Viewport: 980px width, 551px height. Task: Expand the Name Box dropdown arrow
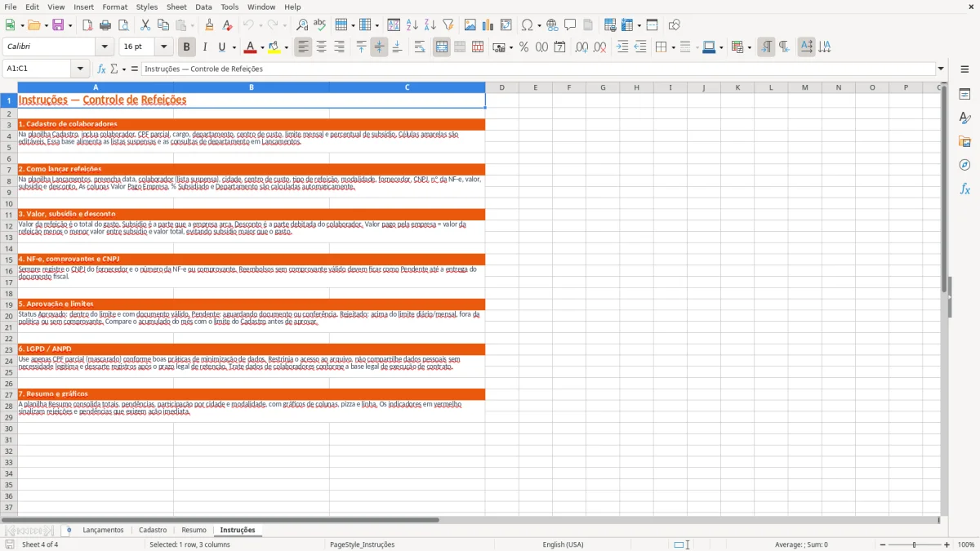coord(82,69)
